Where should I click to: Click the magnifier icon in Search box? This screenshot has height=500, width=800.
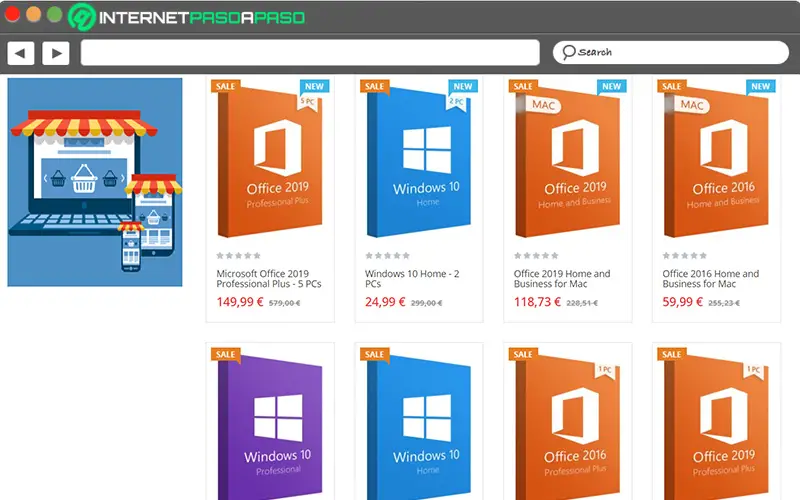(x=568, y=52)
